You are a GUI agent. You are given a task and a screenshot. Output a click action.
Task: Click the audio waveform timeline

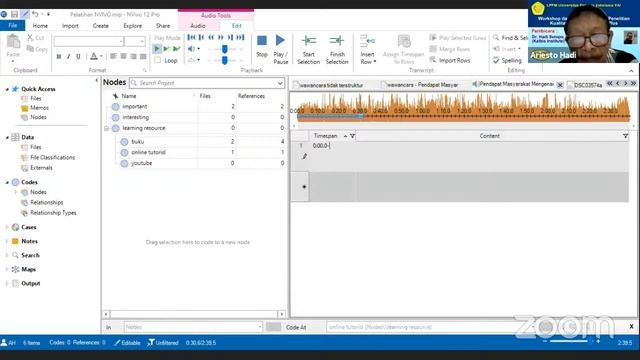click(464, 107)
